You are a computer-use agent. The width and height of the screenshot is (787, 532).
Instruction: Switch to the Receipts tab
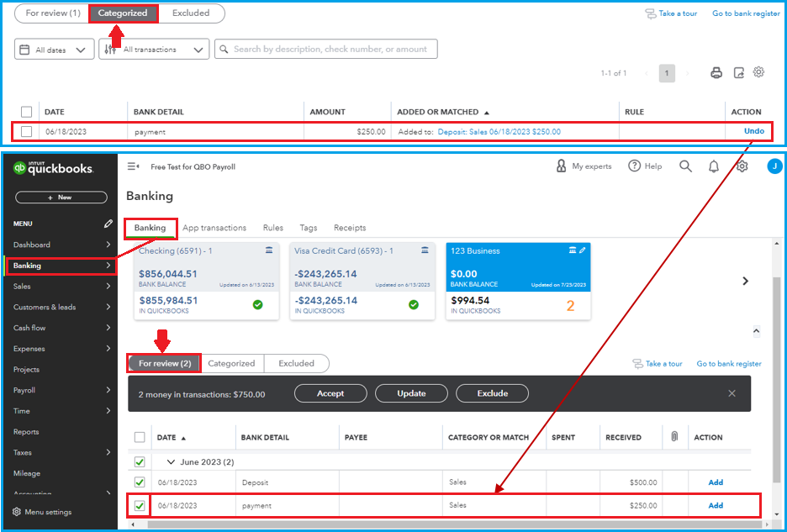tap(350, 228)
